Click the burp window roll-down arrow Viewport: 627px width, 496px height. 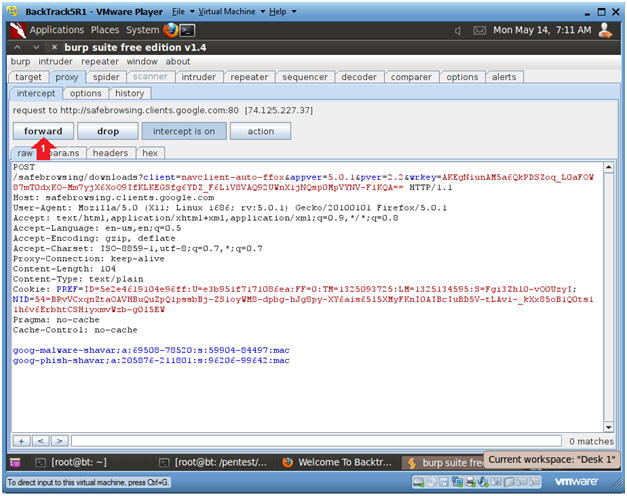[x=36, y=47]
